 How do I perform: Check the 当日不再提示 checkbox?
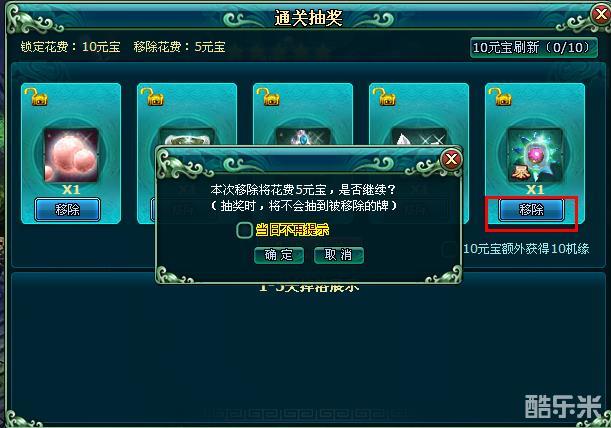coord(244,230)
